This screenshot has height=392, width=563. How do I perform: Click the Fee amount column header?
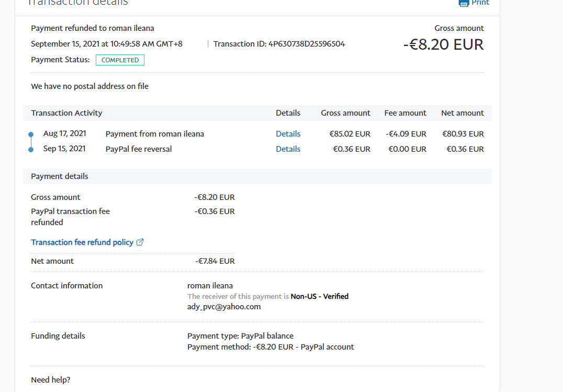click(405, 113)
